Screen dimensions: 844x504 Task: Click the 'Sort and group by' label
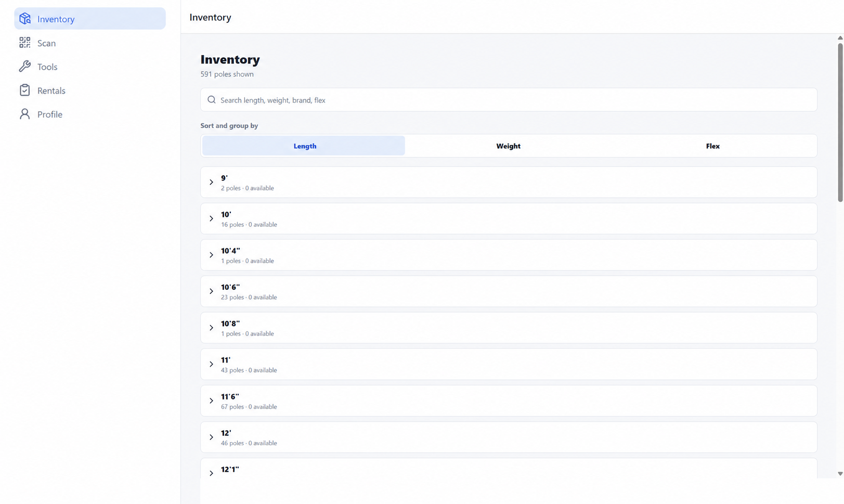(229, 126)
